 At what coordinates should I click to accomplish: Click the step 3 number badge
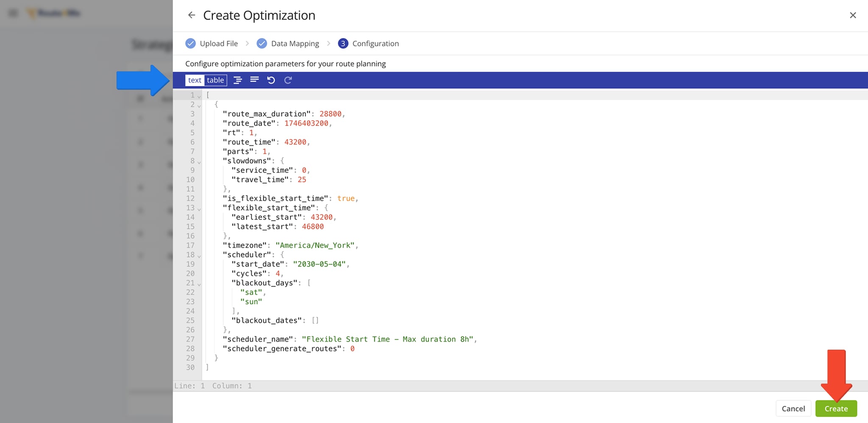[343, 43]
